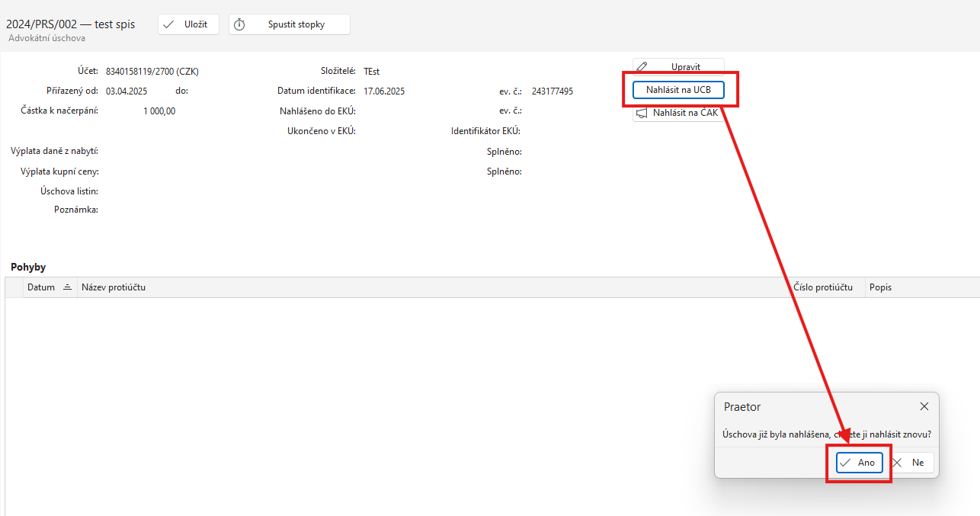Click the ev. č. value 243177495
The width and height of the screenshot is (980, 516).
tap(552, 91)
